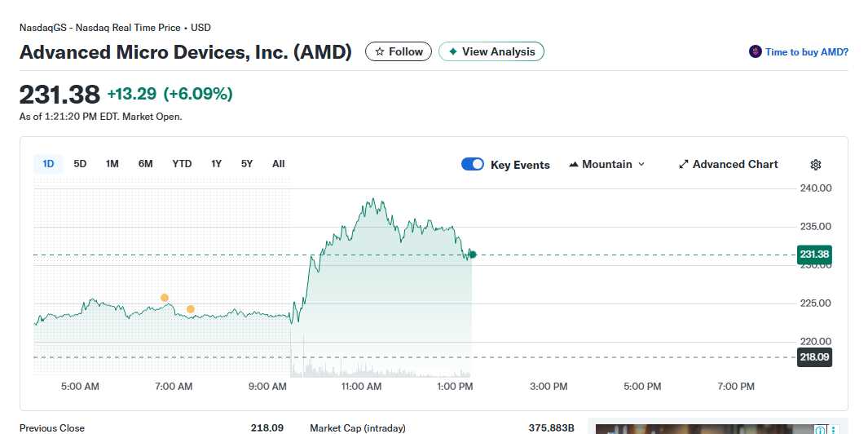Viewport: 868px width, 434px height.
Task: Select the 1D time range tab
Action: (49, 163)
